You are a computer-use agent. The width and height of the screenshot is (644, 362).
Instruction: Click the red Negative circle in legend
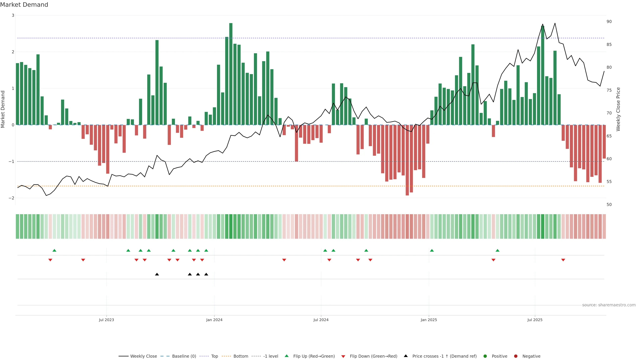tap(516, 356)
